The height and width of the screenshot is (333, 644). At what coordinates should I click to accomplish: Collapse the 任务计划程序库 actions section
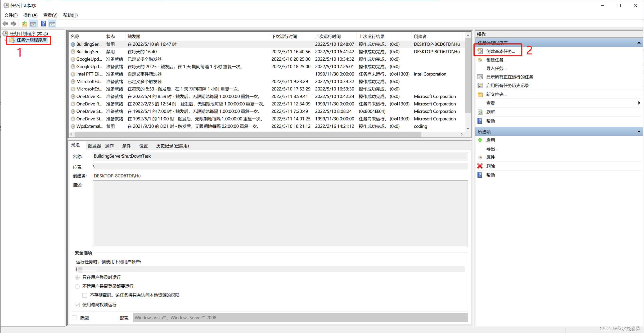[x=639, y=43]
